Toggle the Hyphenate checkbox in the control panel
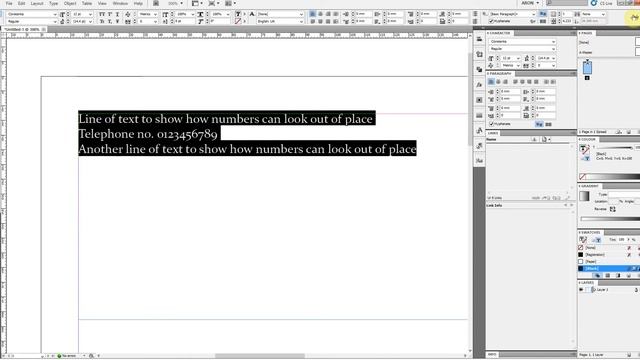This screenshot has height=360, width=640. pyautogui.click(x=491, y=21)
